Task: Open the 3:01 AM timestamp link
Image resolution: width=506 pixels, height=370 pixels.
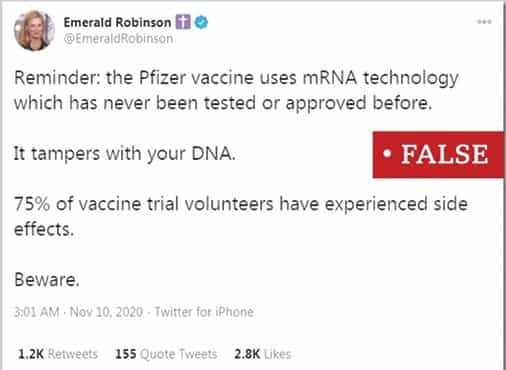Action: coord(37,312)
